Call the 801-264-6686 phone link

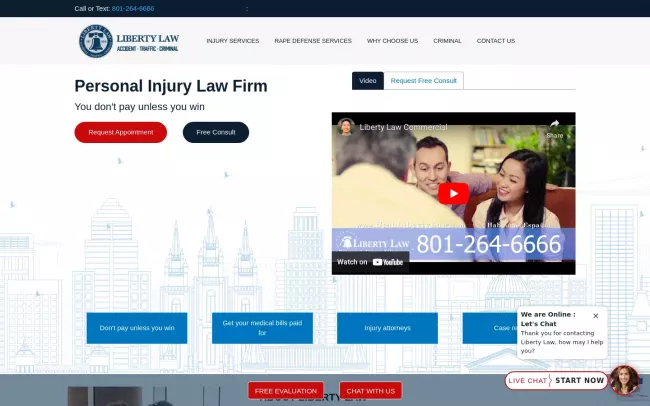pyautogui.click(x=133, y=8)
